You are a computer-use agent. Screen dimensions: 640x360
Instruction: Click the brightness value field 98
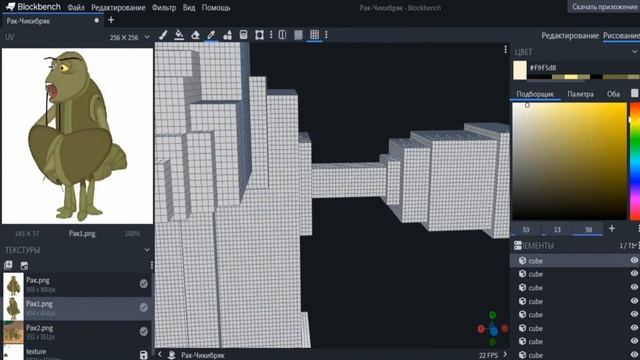[588, 229]
